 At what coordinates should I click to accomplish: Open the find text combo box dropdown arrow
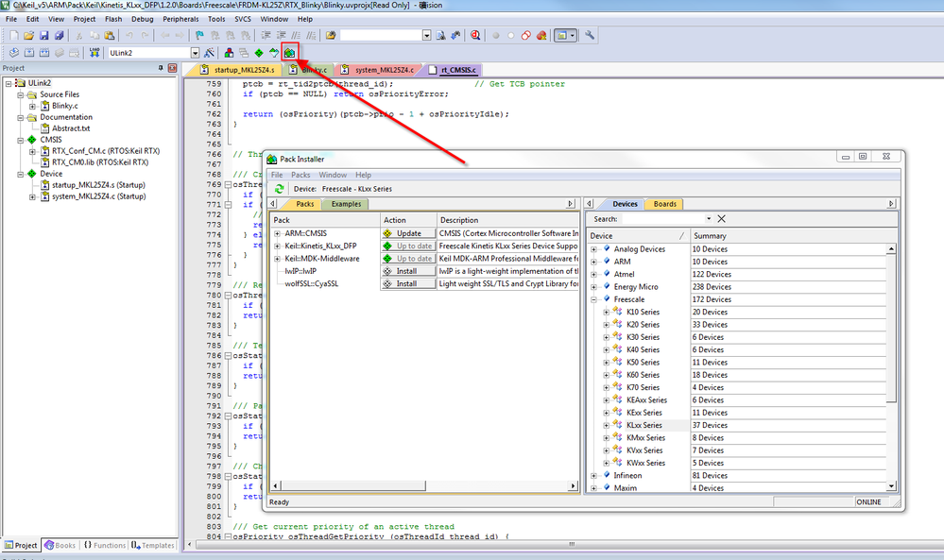(427, 36)
